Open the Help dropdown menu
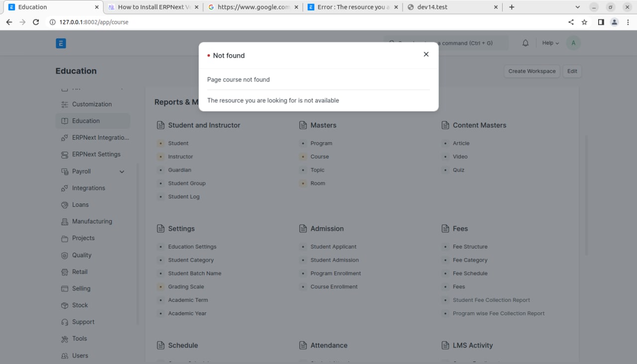 click(x=550, y=43)
